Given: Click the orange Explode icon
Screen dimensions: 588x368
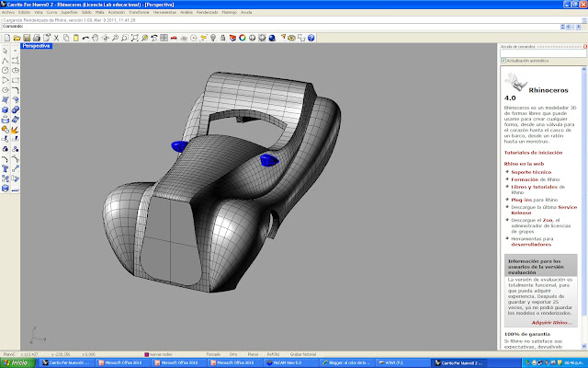Looking at the screenshot, I should pos(15,130).
